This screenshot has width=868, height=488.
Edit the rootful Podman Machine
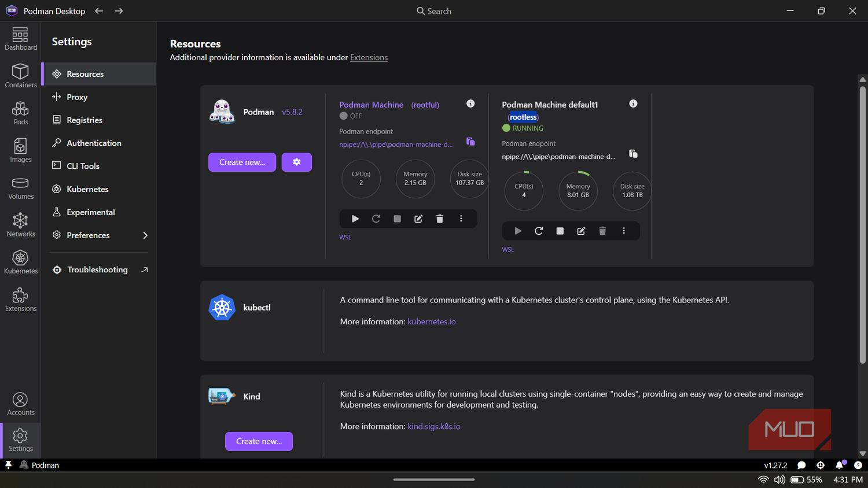click(x=418, y=219)
